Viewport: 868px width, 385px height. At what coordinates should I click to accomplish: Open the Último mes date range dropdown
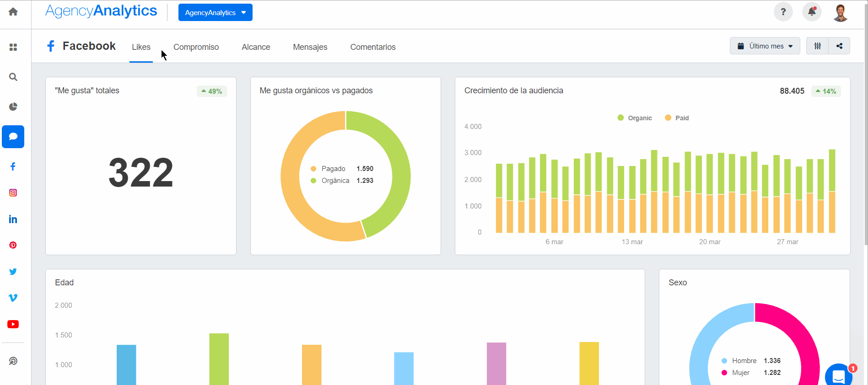(x=765, y=46)
